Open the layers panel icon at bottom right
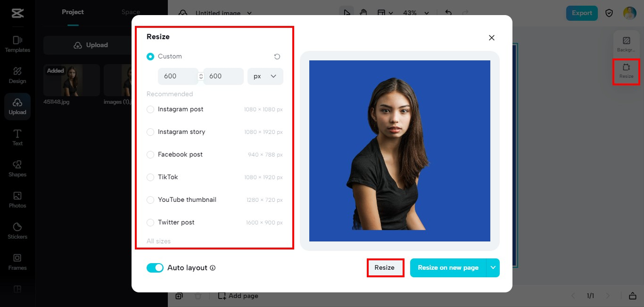Image resolution: width=644 pixels, height=307 pixels. [x=632, y=296]
